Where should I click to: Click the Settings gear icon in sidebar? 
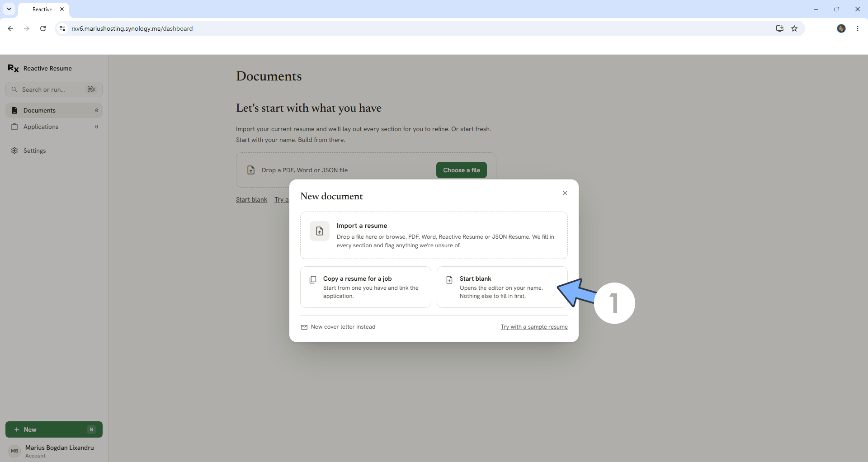click(14, 151)
